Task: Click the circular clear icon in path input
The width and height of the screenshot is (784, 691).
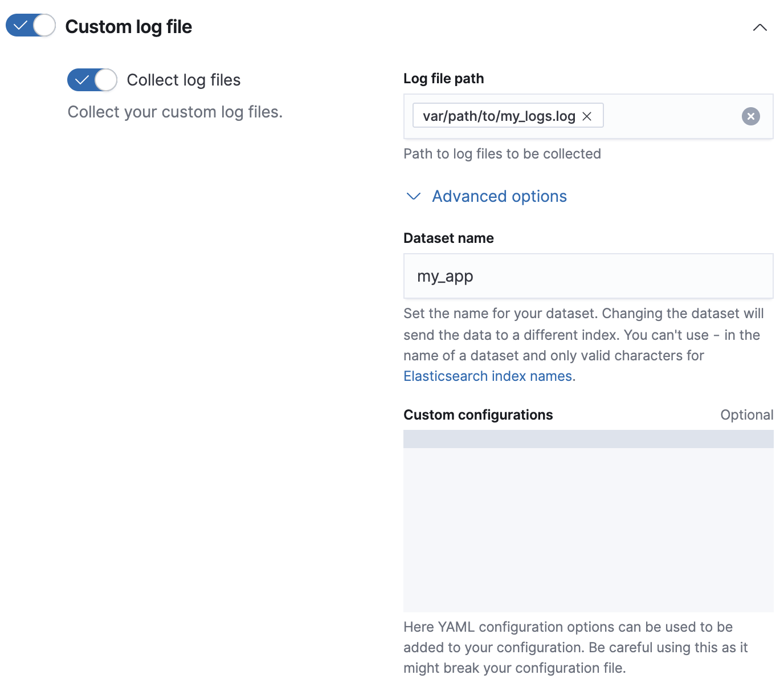Action: coord(750,116)
